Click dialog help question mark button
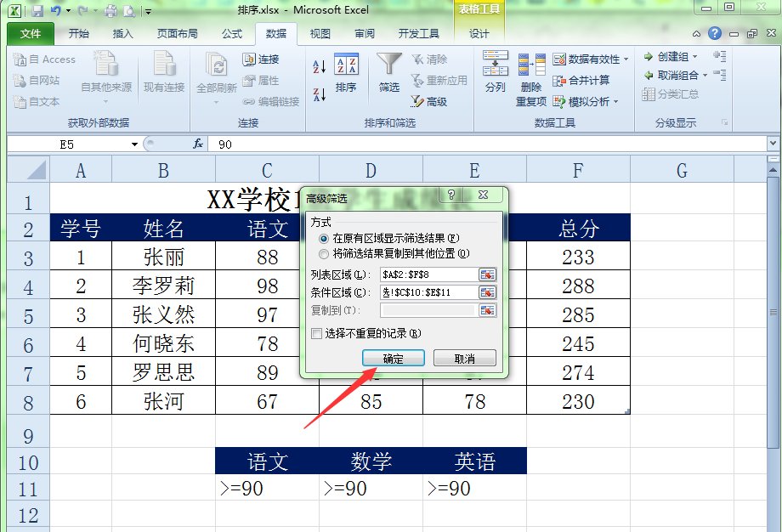Image resolution: width=782 pixels, height=532 pixels. tap(450, 195)
